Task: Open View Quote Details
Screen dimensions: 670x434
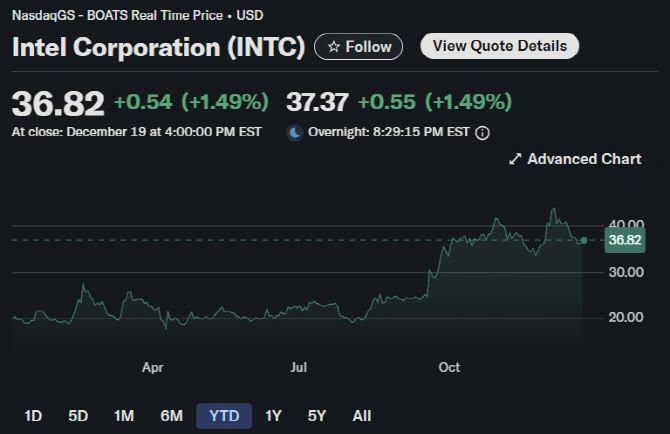Action: coord(499,46)
